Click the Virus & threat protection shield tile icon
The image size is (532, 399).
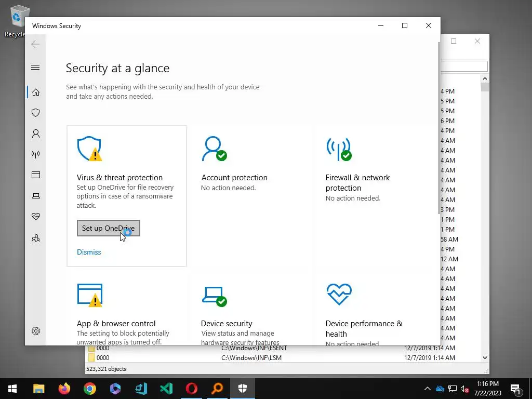pos(89,149)
